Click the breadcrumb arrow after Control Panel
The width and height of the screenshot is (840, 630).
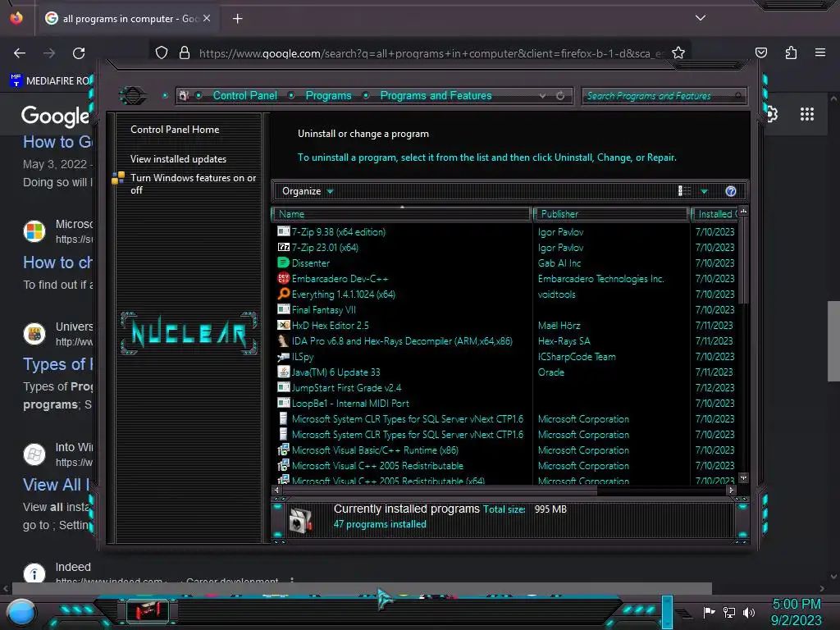pos(291,95)
